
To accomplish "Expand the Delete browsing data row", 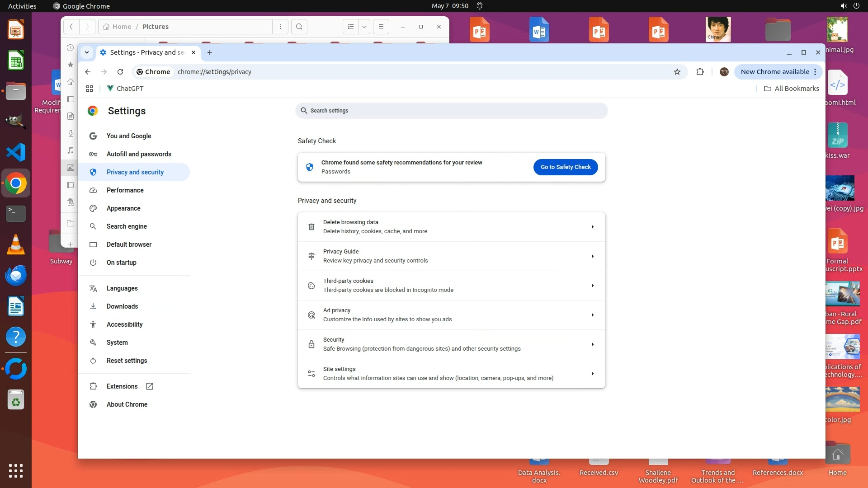I will point(451,227).
